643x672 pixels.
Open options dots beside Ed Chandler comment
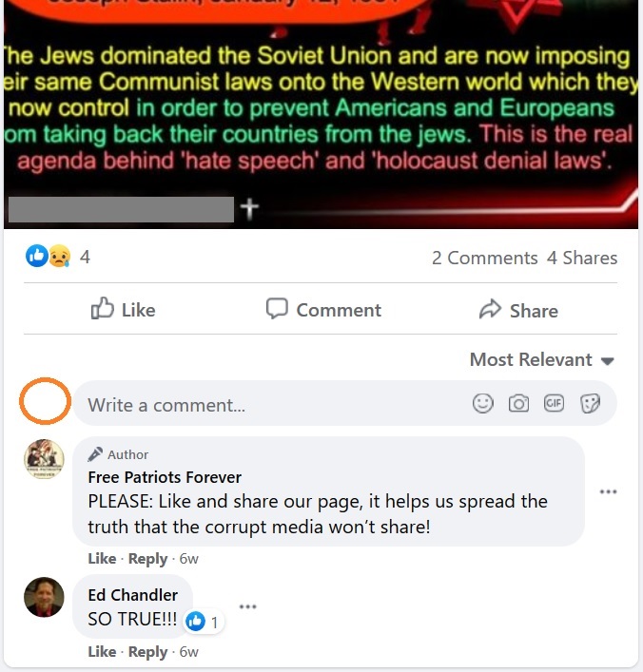247,606
